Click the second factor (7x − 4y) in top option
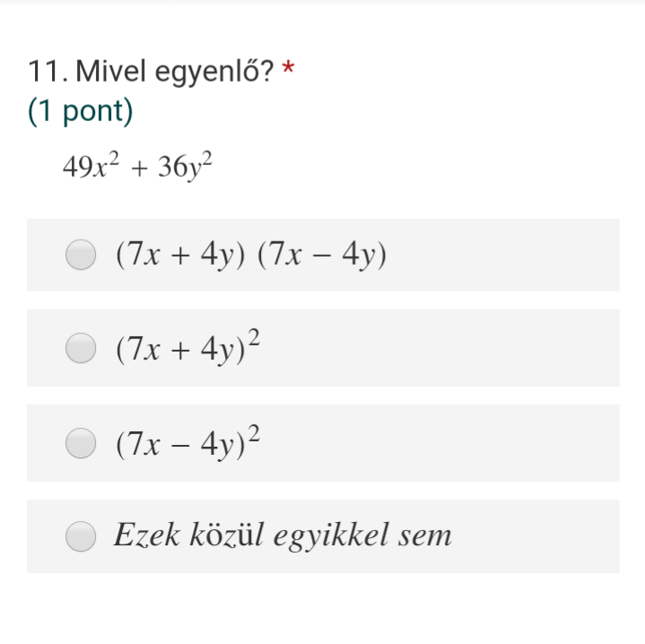This screenshot has height=644, width=645. pos(322,255)
